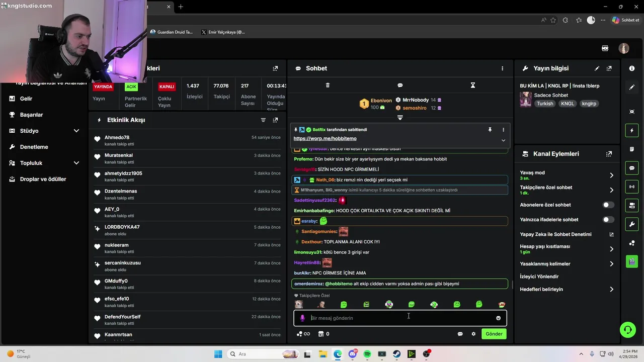Open Takipçilere özel sohbet options

coord(567,190)
